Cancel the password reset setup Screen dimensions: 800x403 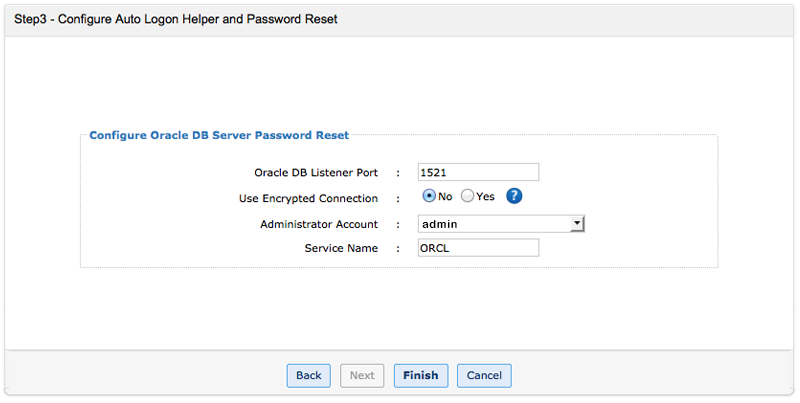[484, 375]
